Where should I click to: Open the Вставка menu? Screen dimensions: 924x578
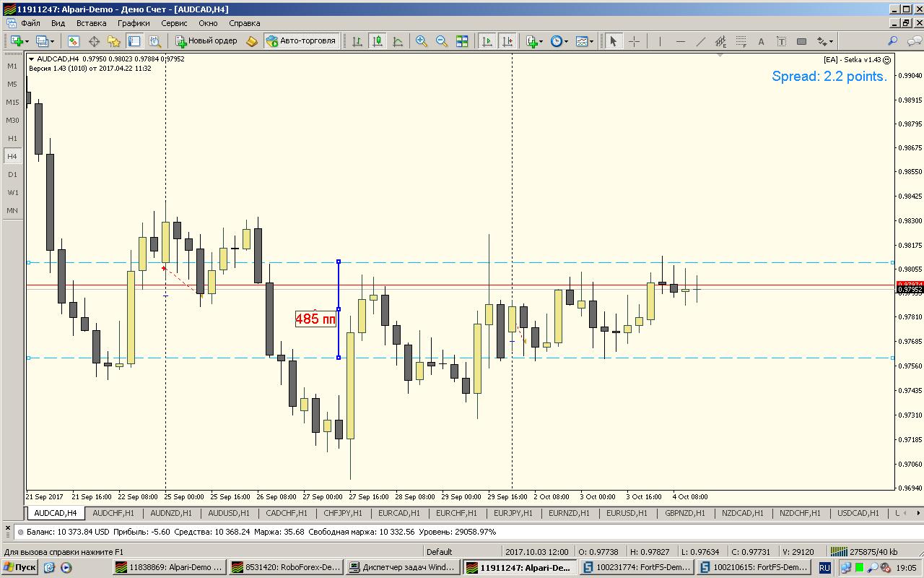pyautogui.click(x=92, y=23)
